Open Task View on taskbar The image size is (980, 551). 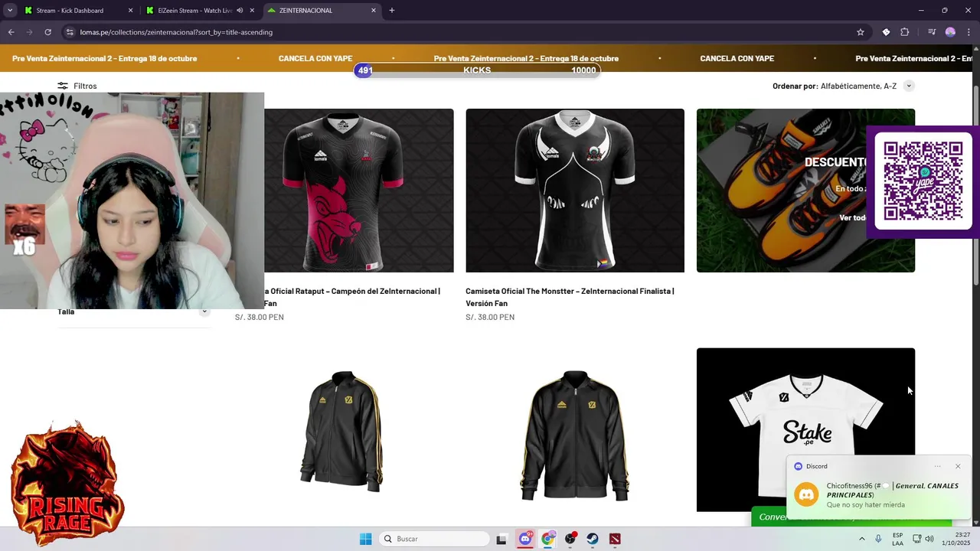[x=501, y=539]
